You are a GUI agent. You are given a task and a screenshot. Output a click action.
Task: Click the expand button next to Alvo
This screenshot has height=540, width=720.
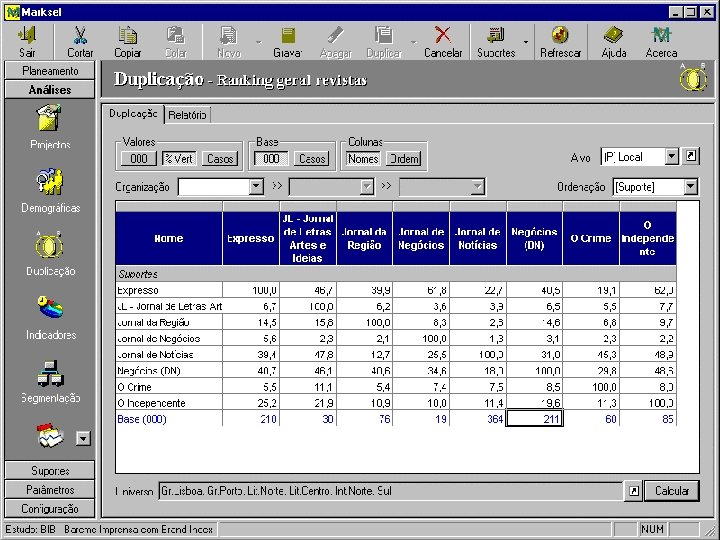(x=691, y=157)
